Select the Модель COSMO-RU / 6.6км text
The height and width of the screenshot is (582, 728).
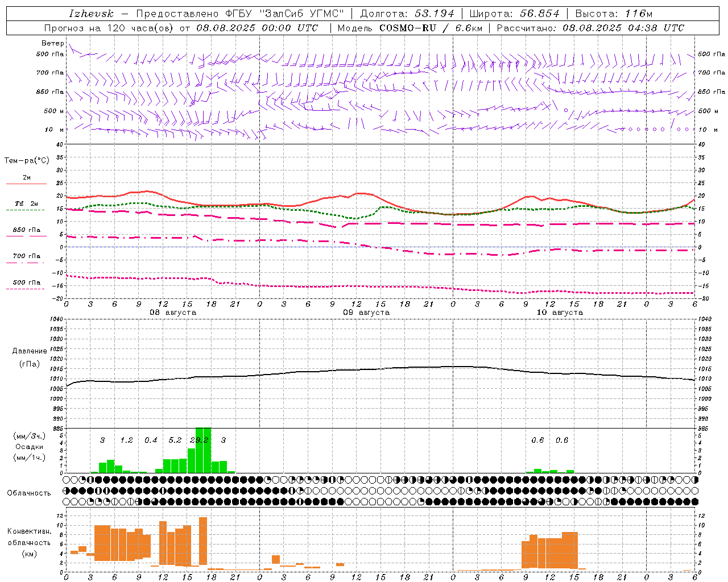[x=410, y=28]
